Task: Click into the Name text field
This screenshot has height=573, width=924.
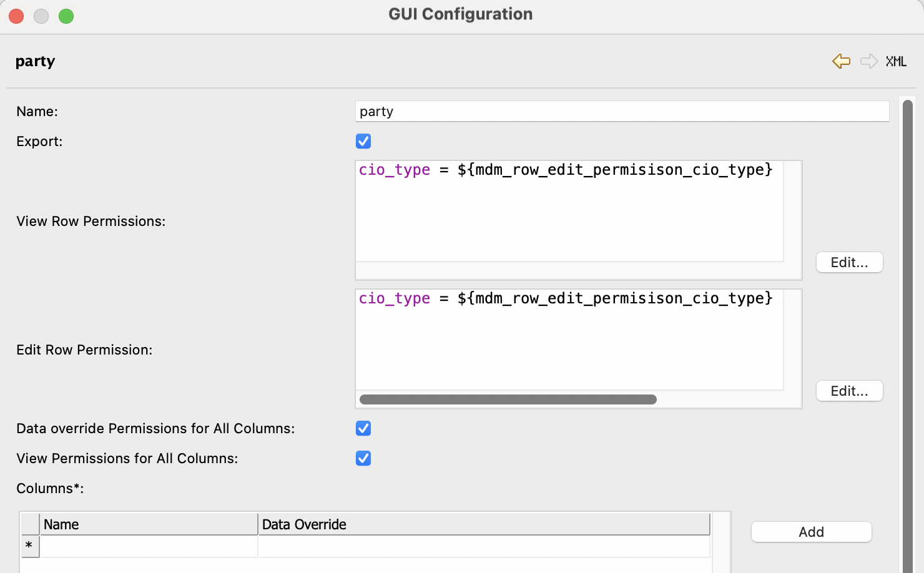Action: click(621, 112)
